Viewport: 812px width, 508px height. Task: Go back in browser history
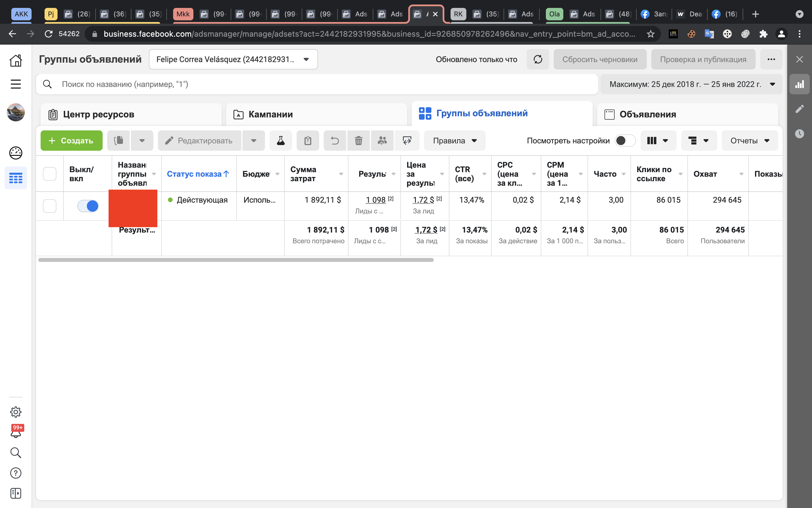[12, 34]
